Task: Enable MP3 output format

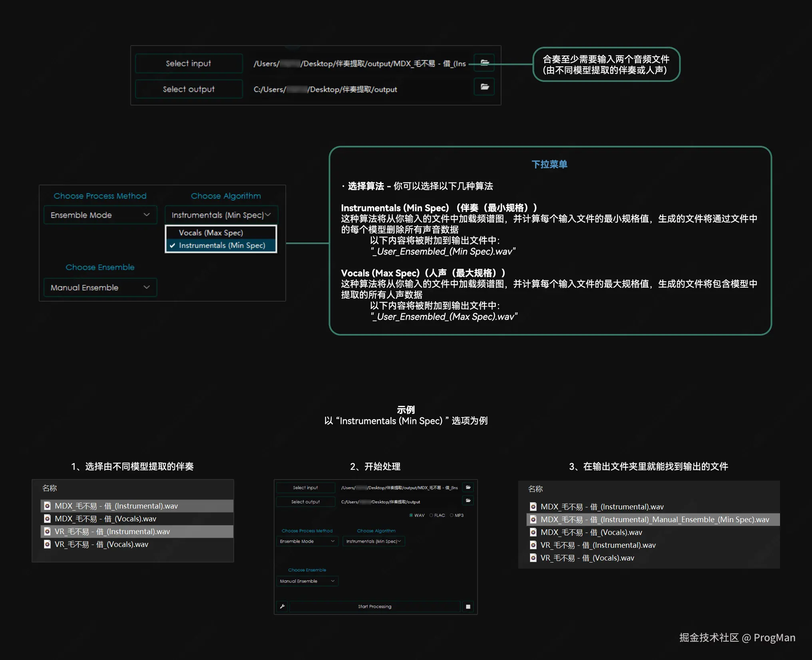Action: pyautogui.click(x=452, y=515)
